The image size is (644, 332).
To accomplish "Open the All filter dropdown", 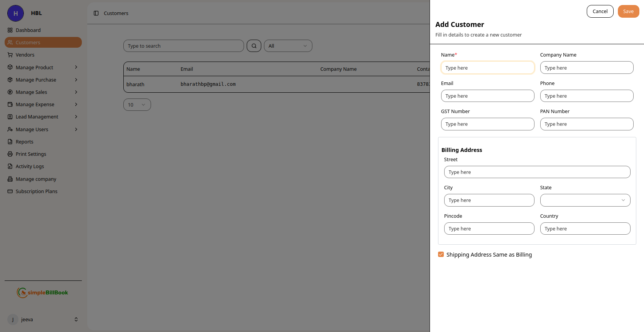I will (x=288, y=46).
